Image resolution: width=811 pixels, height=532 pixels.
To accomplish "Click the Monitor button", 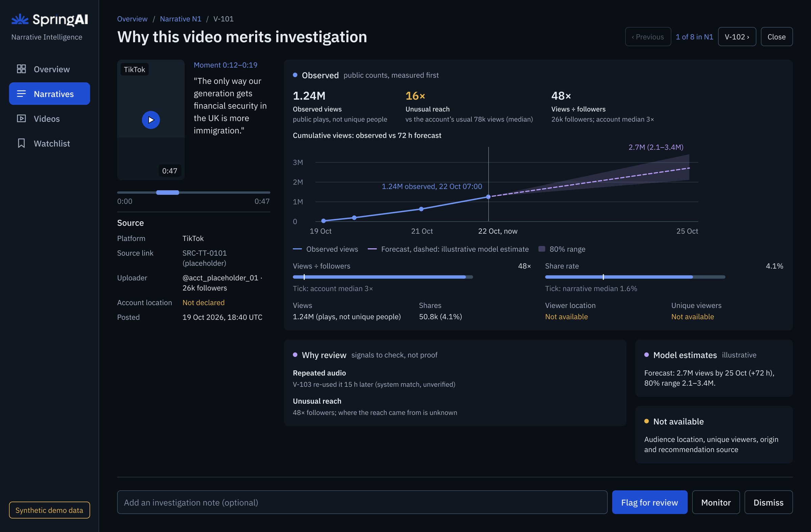I will click(x=716, y=502).
